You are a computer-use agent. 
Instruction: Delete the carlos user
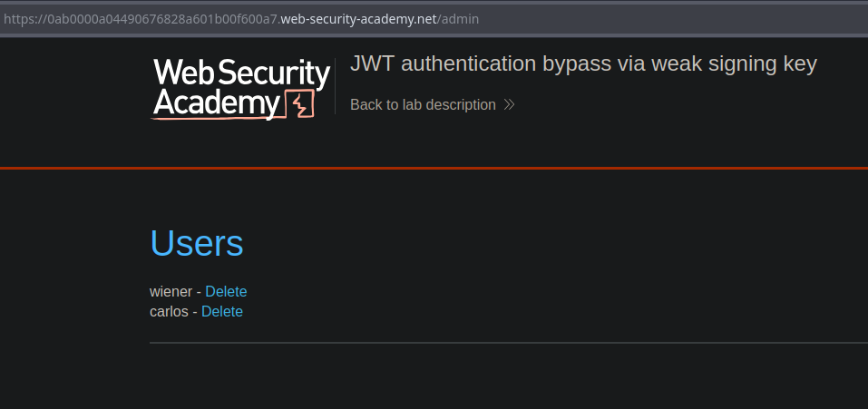coord(222,311)
